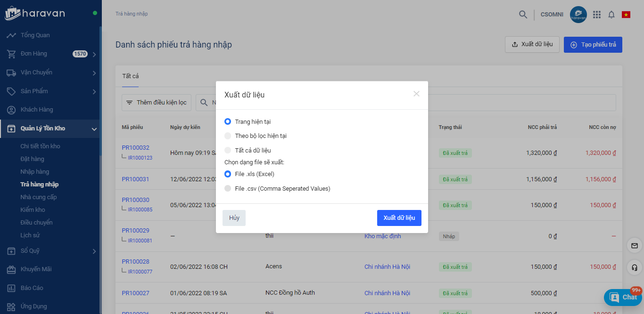
Task: Expand the Sổ Quỹ sidebar menu
Action: [94, 251]
